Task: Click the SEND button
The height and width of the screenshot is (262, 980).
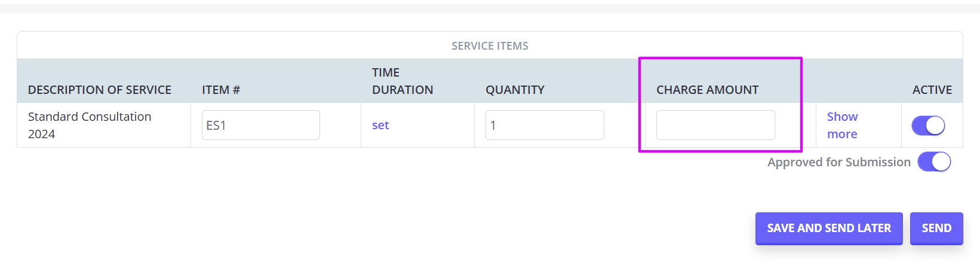Action: (x=936, y=229)
